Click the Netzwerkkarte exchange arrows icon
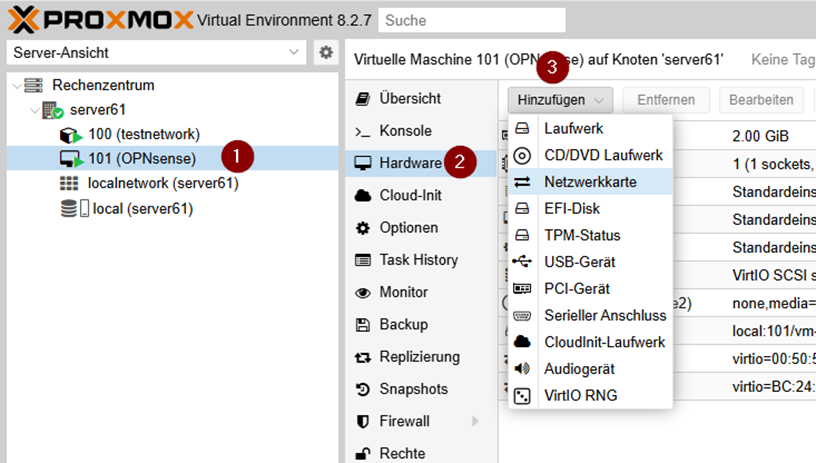Screen dimensions: 816x463 (x=522, y=182)
